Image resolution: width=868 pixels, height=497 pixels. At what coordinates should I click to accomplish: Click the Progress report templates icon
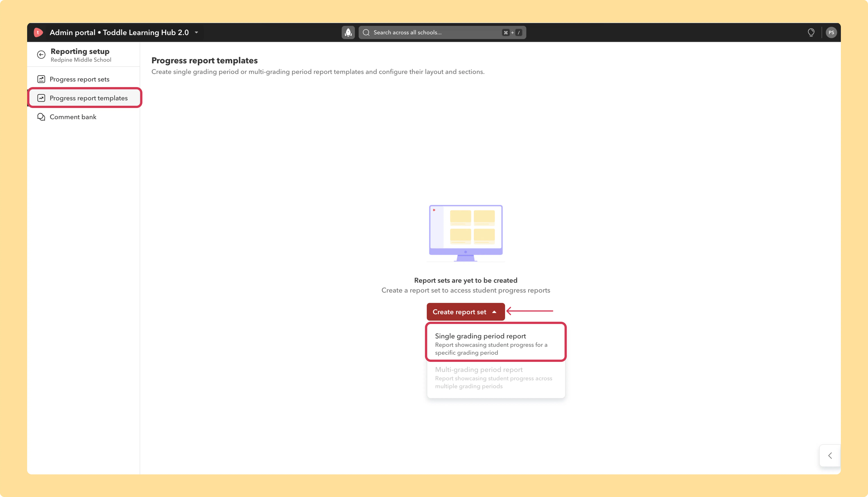41,98
